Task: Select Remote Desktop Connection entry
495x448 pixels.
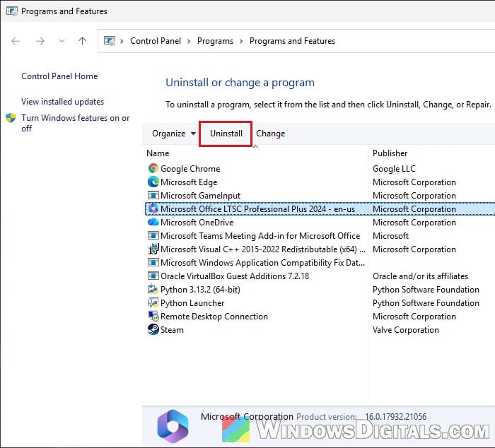Action: pos(214,316)
